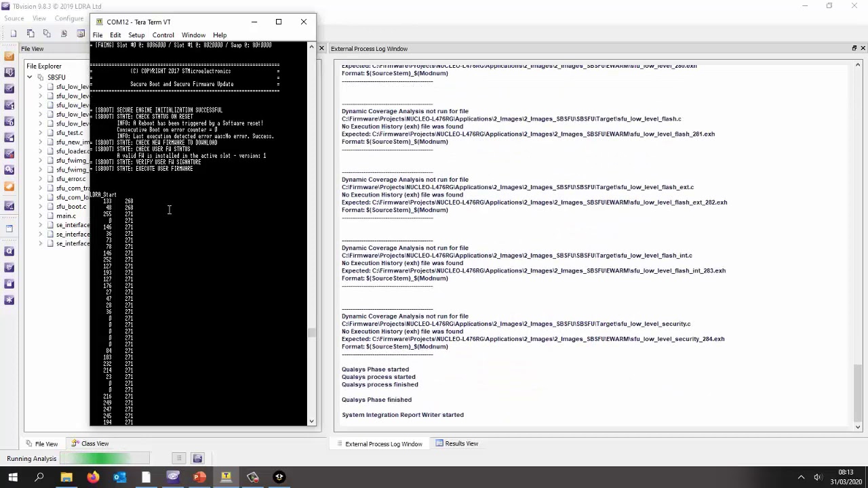Screen dimensions: 868x488
Task: Select sfu_test.c in File Explorer
Action: [69, 133]
